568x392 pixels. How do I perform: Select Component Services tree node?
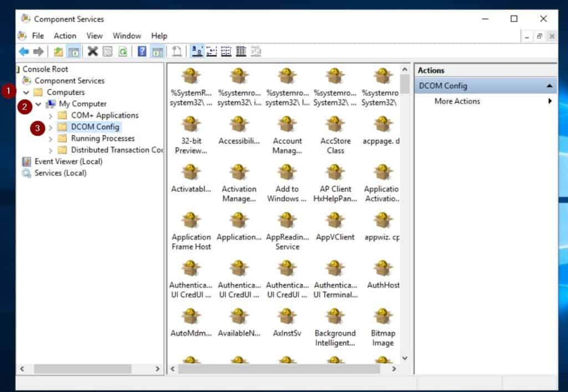pos(69,81)
